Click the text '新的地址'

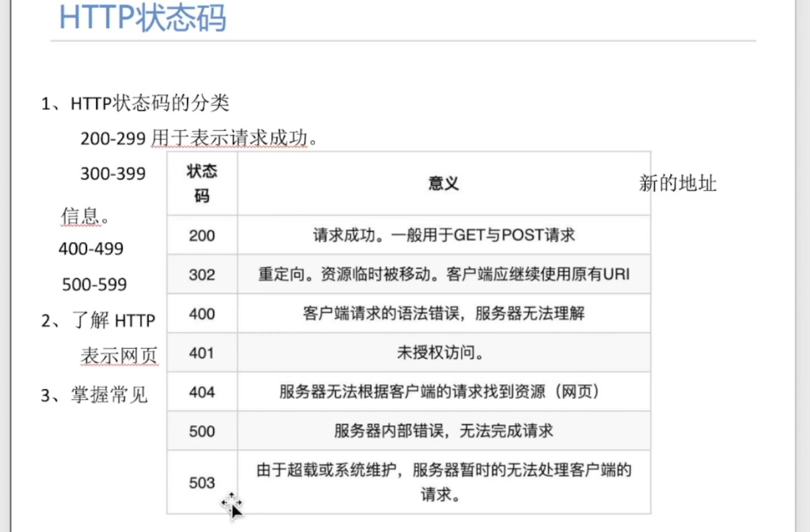678,184
